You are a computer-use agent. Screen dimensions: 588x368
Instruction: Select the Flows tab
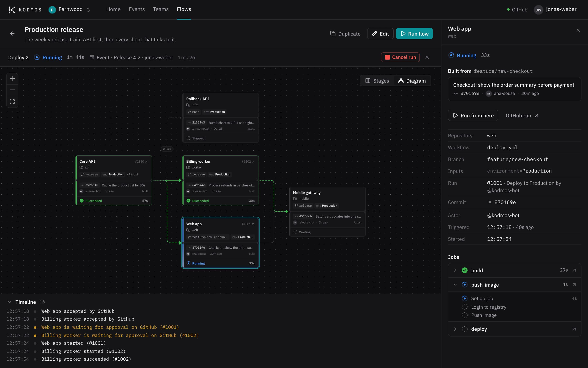coord(184,9)
